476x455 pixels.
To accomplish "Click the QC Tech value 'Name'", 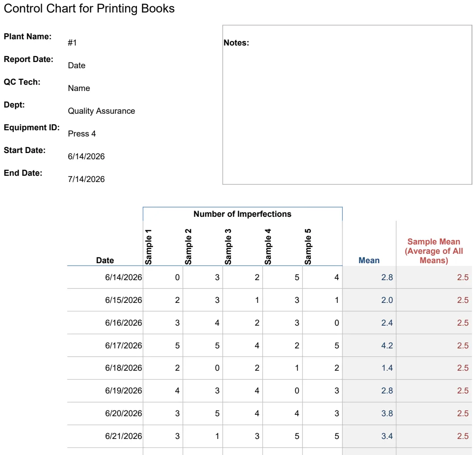I will (x=79, y=88).
